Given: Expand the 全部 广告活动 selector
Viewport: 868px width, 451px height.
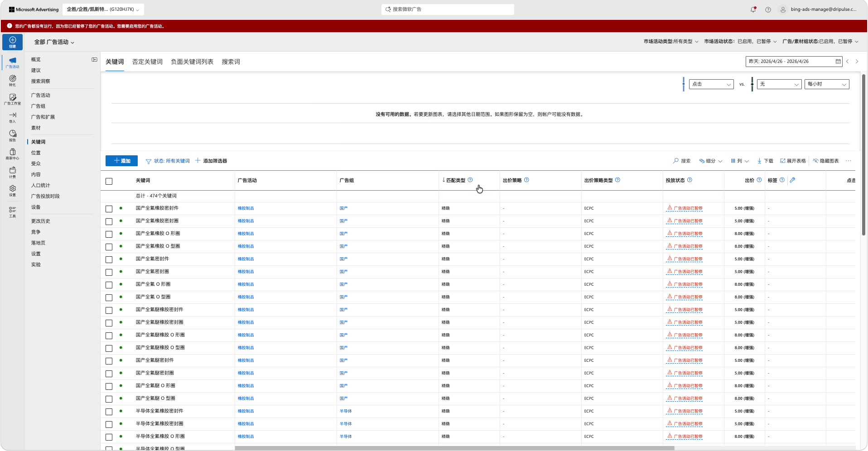Looking at the screenshot, I should (x=54, y=42).
